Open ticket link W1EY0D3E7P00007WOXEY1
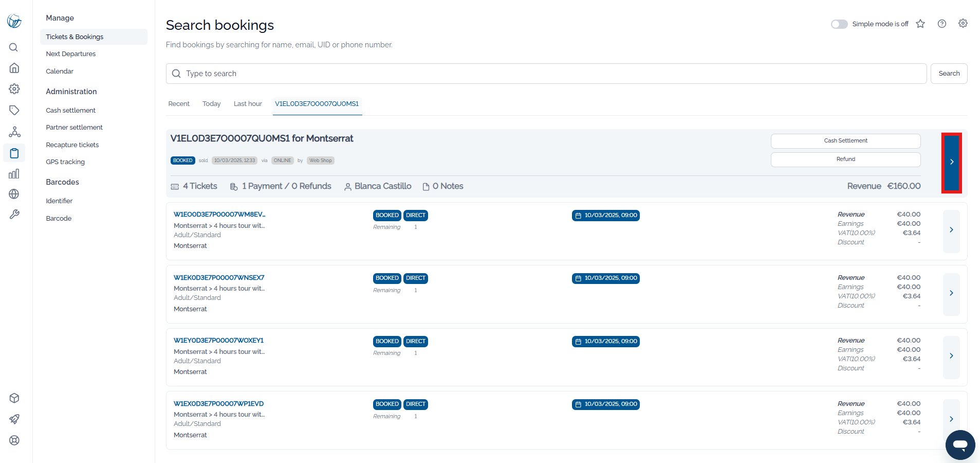This screenshot has height=463, width=980. (x=218, y=341)
